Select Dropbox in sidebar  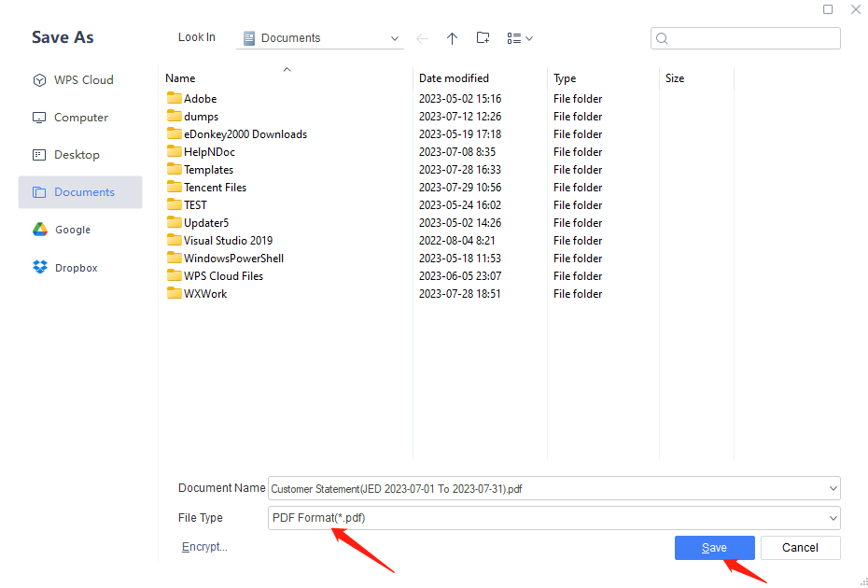[75, 268]
